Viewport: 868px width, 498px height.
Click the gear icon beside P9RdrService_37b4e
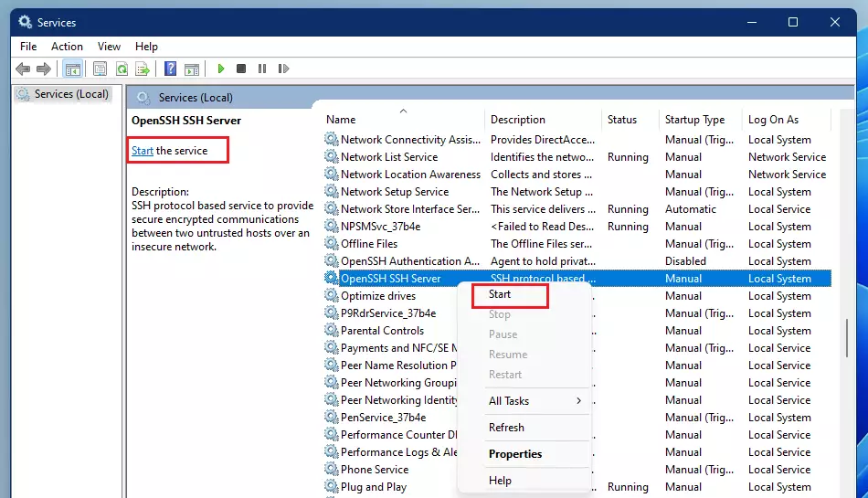click(x=331, y=313)
